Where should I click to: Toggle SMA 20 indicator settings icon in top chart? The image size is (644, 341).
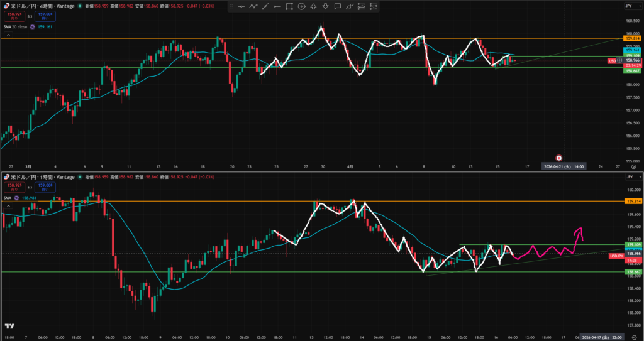click(32, 27)
